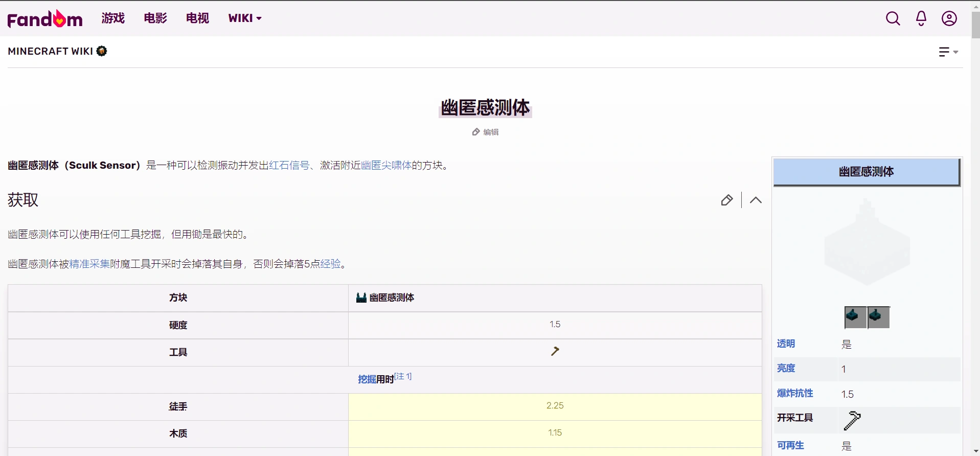This screenshot has width=980, height=456.
Task: Open the page contents list dropdown
Action: (x=948, y=52)
